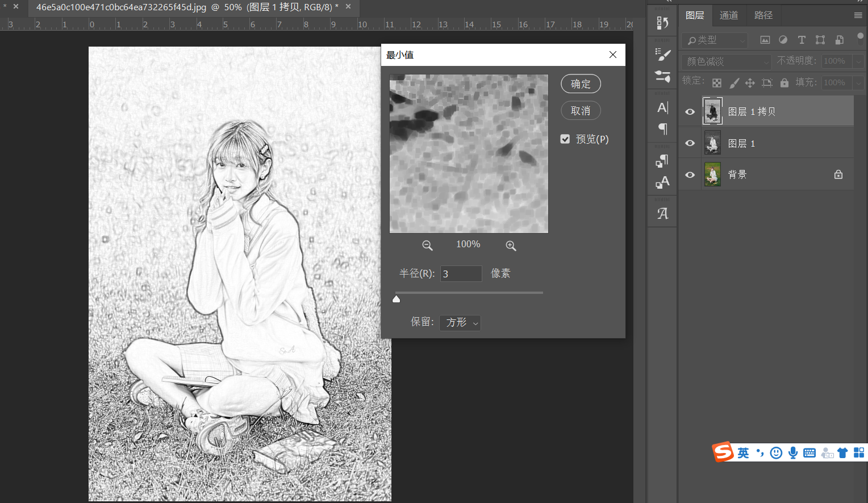Toggle visibility of the 背景 layer
Image resolution: width=868 pixels, height=503 pixels.
coord(690,175)
